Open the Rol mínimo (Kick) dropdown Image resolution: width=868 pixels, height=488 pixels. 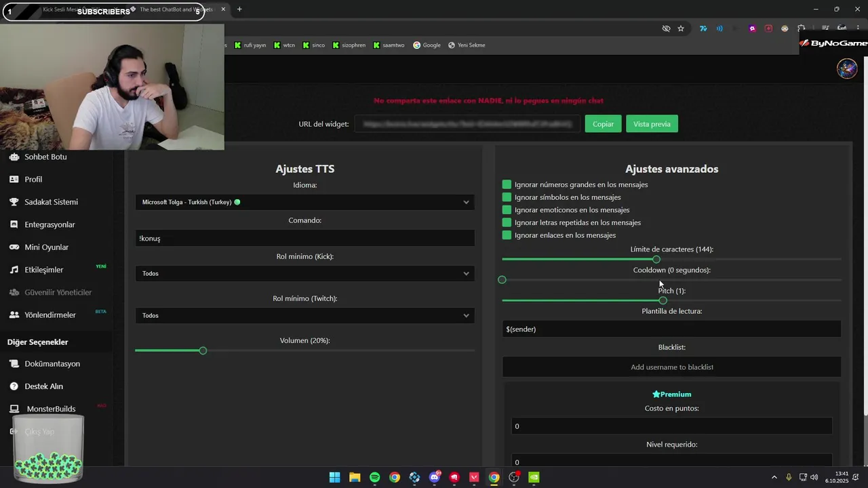[304, 274]
